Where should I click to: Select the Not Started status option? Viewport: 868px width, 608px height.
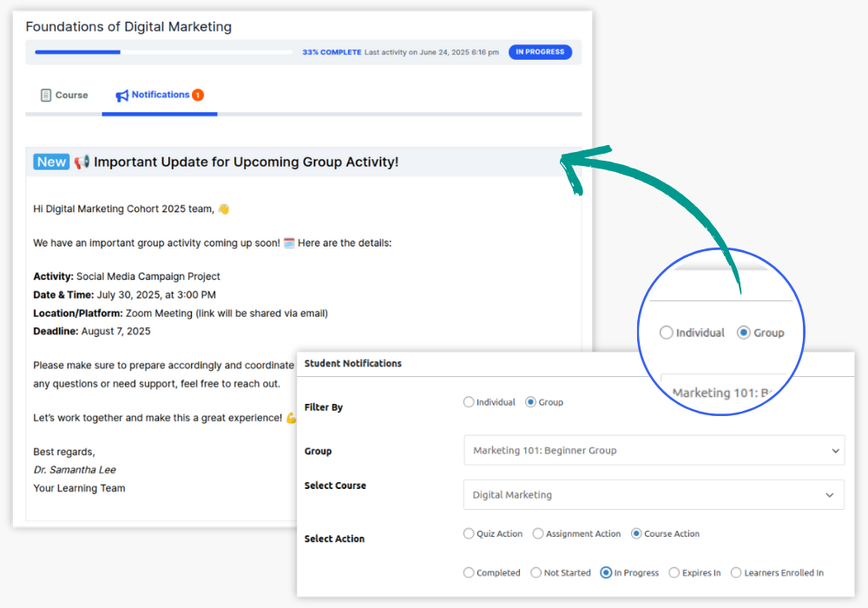coord(536,572)
